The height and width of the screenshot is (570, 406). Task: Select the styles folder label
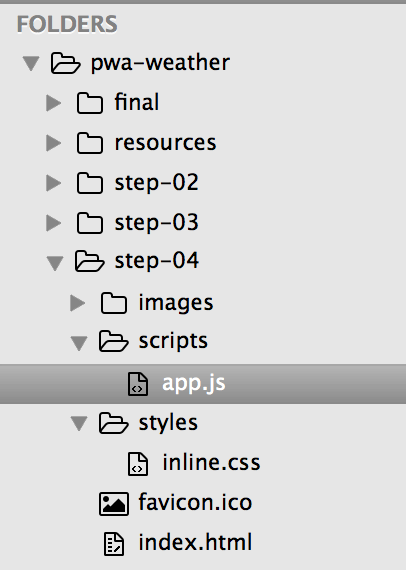[168, 423]
